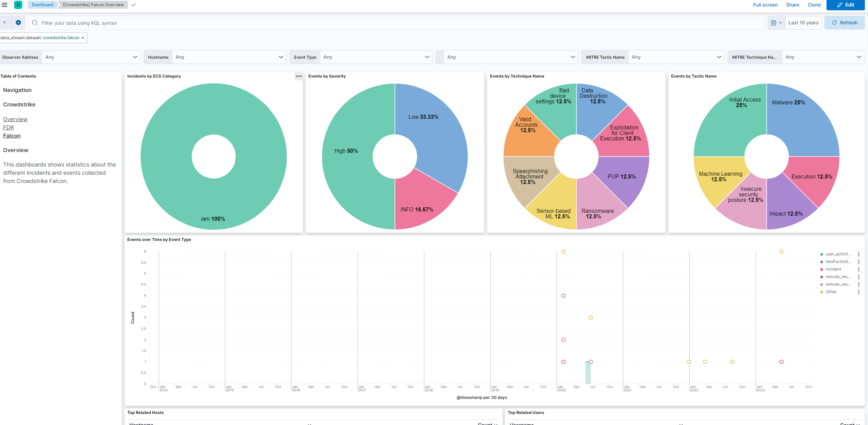This screenshot has height=425, width=868.
Task: Open the Share menu
Action: pyautogui.click(x=793, y=5)
